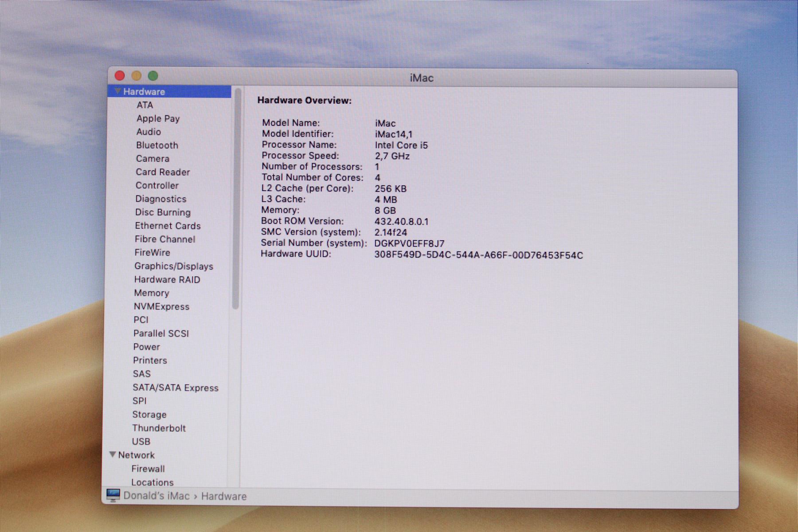Click the serial number DGKPV0EFF8J7
798x532 pixels.
tap(409, 244)
